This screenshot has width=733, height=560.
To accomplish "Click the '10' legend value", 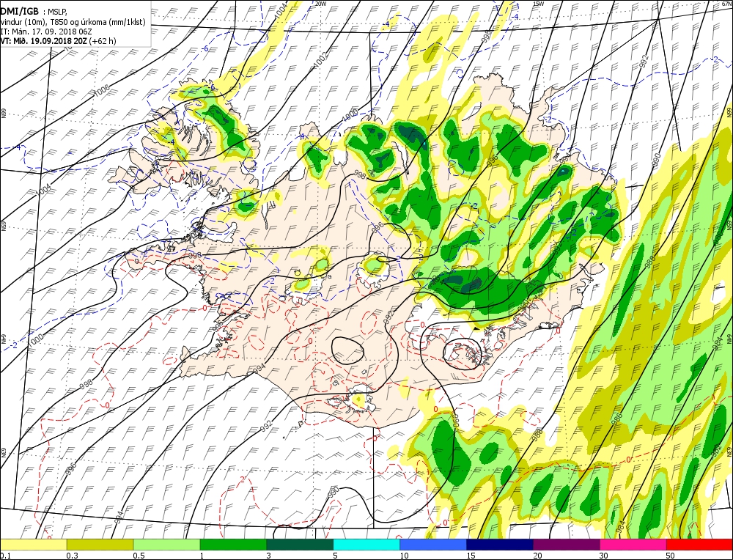I will pos(404,556).
